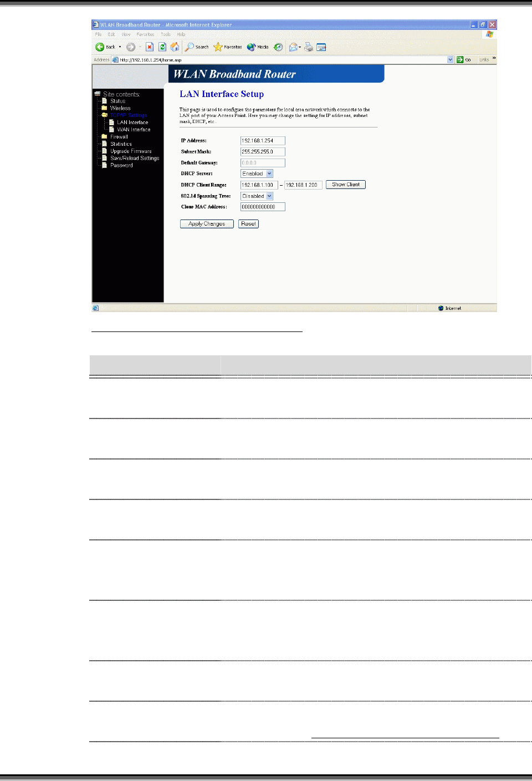This screenshot has width=532, height=781.
Task: Click the Reset button
Action: [x=248, y=224]
